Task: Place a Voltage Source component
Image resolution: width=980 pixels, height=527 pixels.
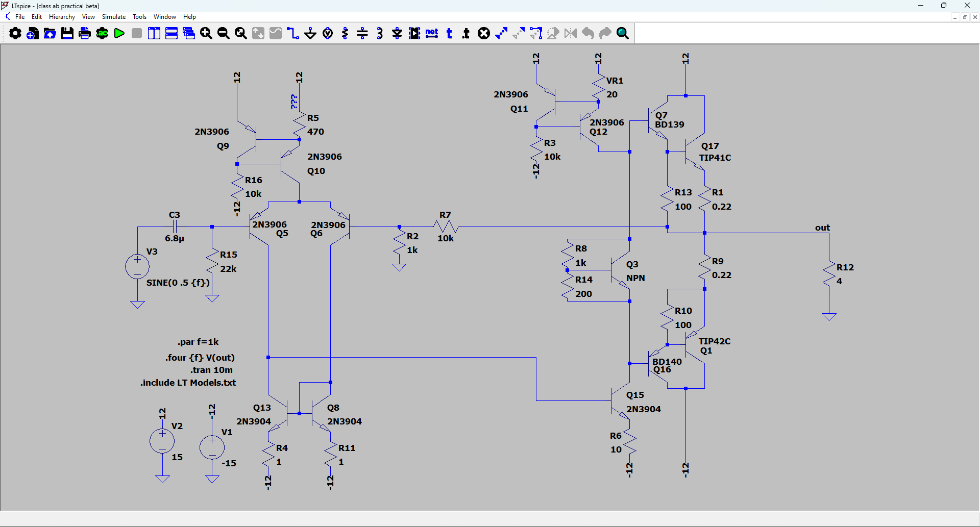Action: [328, 34]
